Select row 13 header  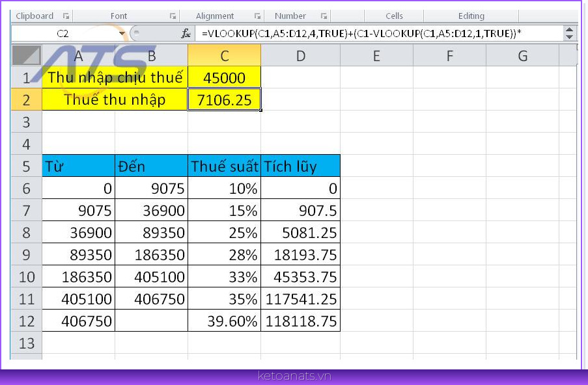pos(26,343)
